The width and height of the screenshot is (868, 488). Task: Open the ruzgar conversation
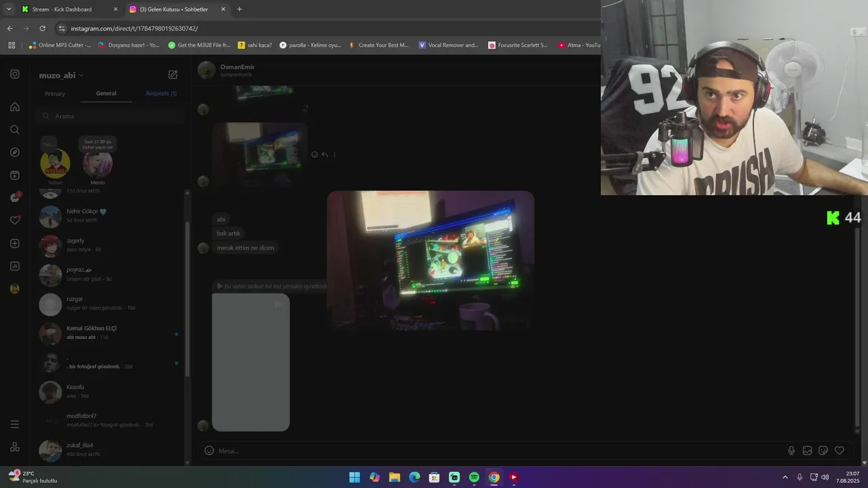pos(107,304)
